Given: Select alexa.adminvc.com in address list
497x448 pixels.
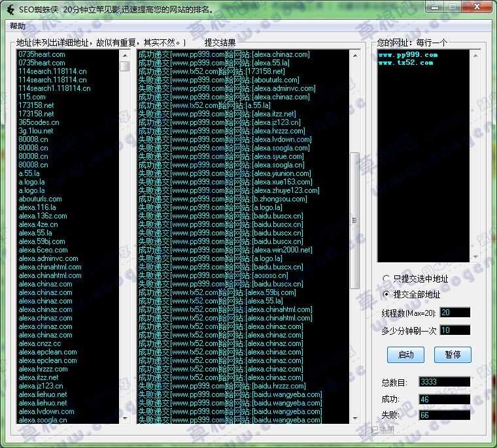Looking at the screenshot, I should coord(48,258).
